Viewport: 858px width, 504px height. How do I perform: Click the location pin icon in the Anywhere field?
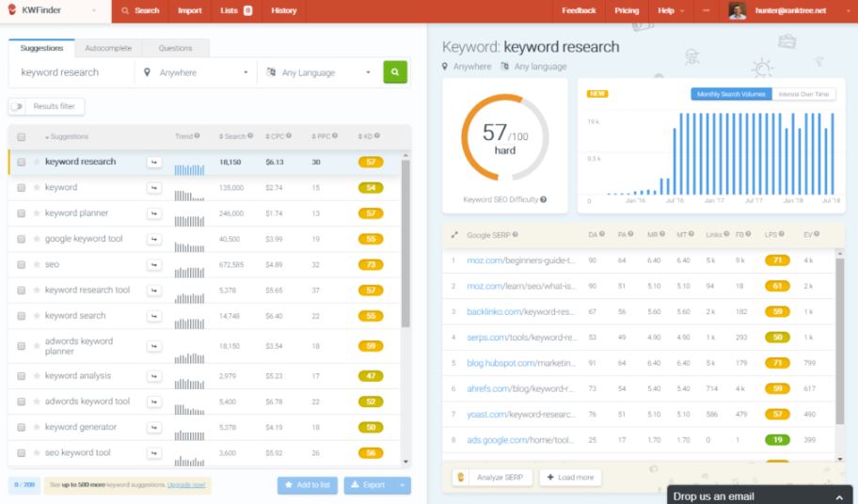coord(147,72)
